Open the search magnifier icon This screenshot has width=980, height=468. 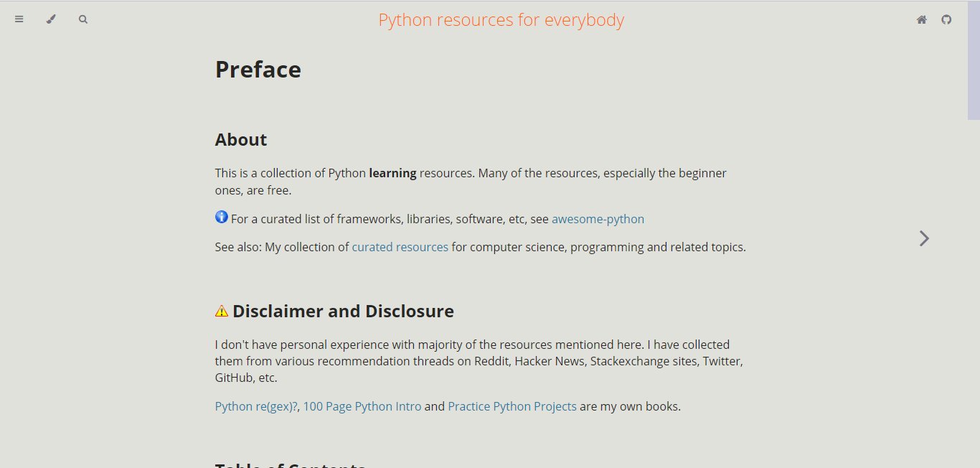pos(83,19)
